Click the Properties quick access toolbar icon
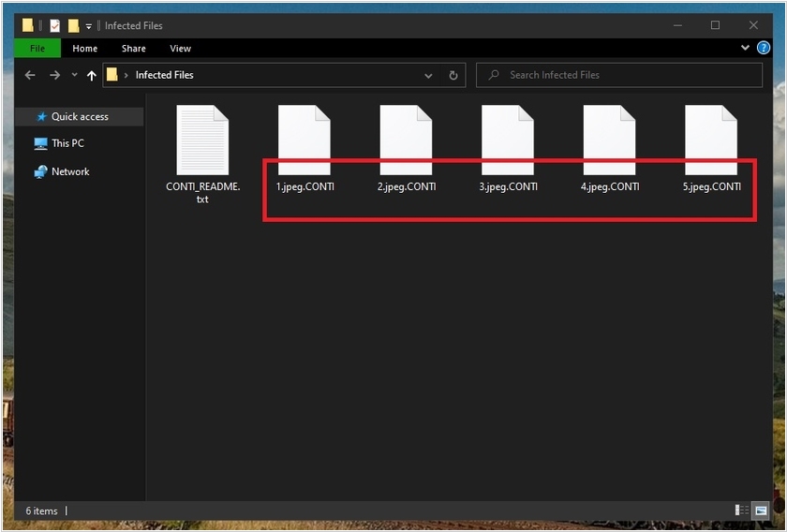787x532 pixels. (x=55, y=25)
